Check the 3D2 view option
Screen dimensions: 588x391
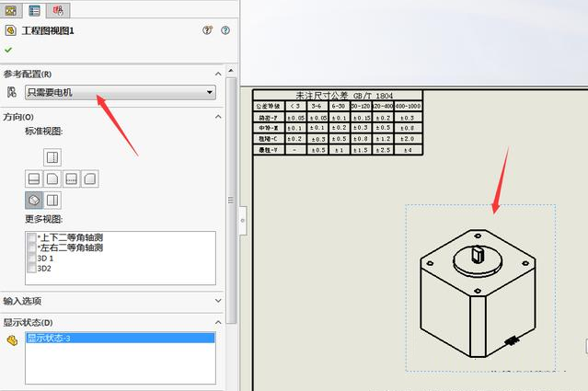(x=32, y=269)
